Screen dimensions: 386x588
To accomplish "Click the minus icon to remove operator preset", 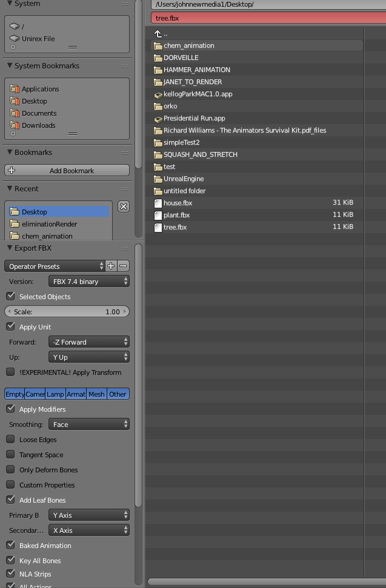I will (123, 266).
